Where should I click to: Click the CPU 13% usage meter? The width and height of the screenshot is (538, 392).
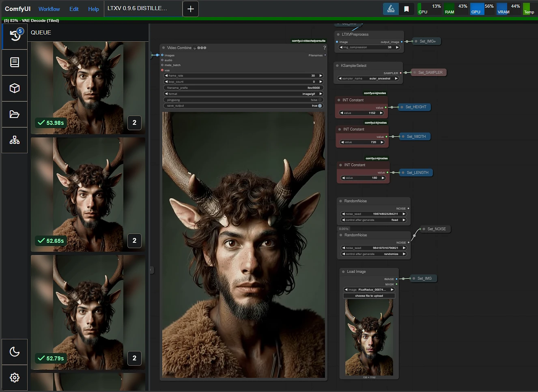[430, 9]
